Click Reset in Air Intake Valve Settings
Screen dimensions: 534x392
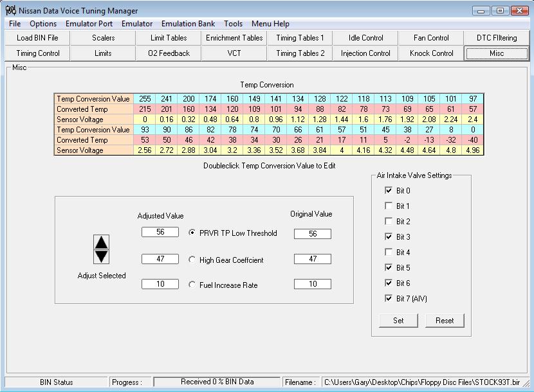point(444,321)
